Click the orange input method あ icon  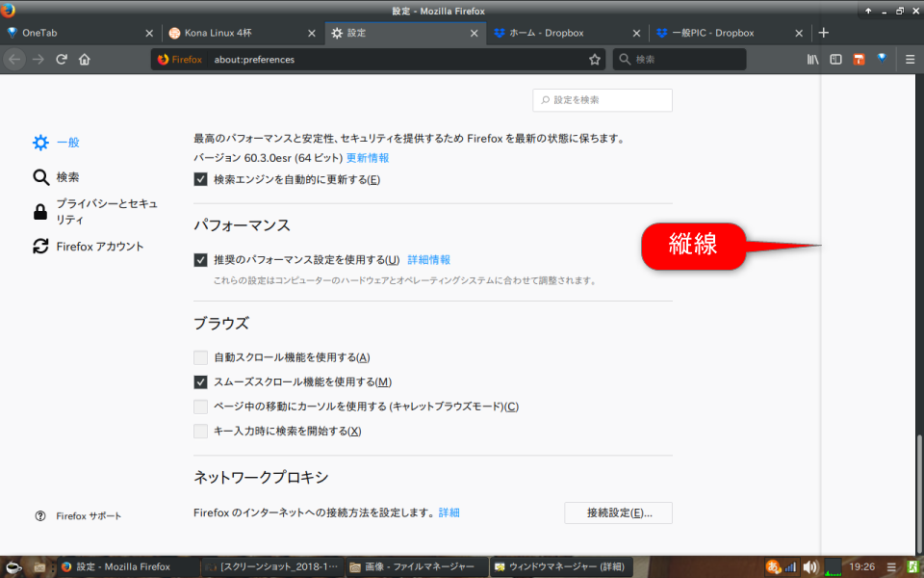pos(773,567)
